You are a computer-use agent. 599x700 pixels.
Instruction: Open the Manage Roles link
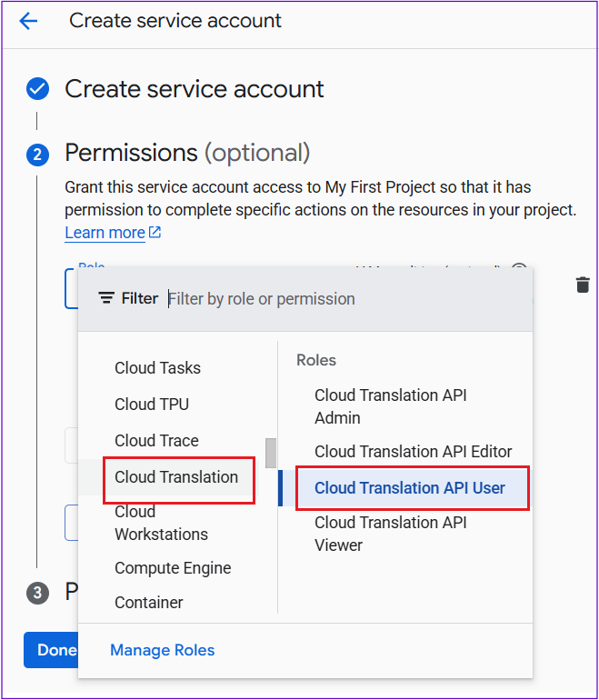(x=163, y=650)
